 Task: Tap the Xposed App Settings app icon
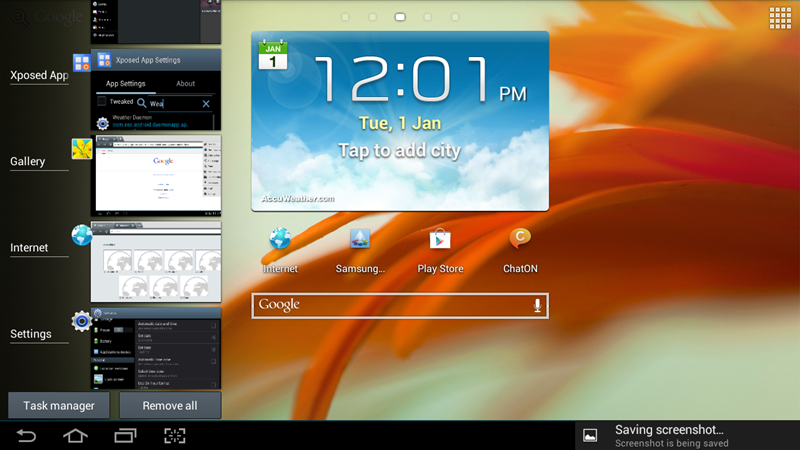point(82,63)
